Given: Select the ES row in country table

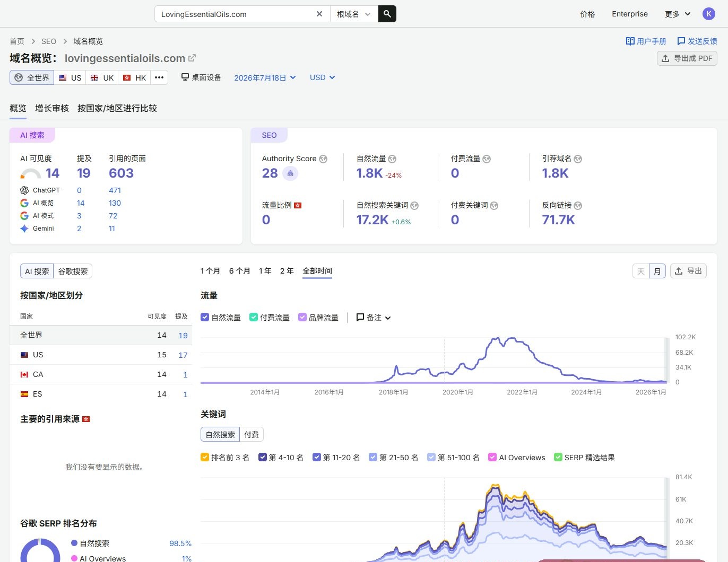Looking at the screenshot, I should [x=101, y=394].
